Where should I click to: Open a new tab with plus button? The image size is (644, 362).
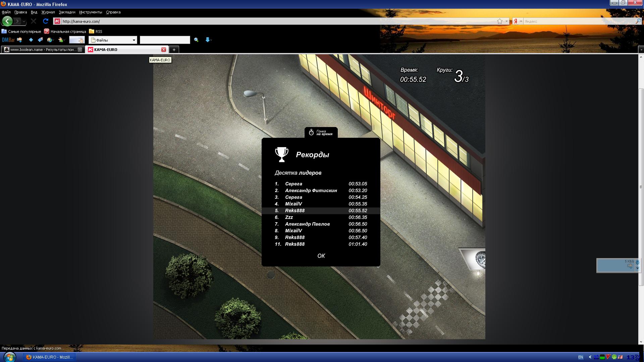point(174,50)
